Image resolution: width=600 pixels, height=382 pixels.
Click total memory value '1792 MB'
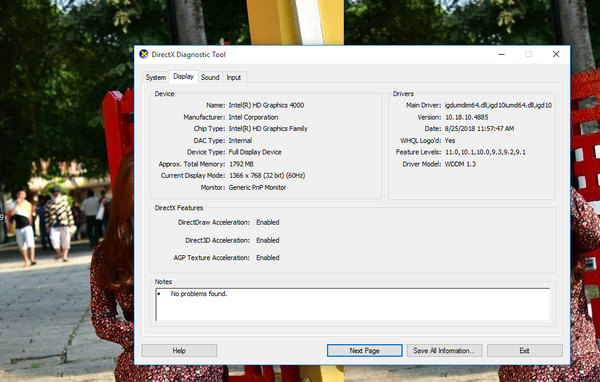pyautogui.click(x=241, y=164)
